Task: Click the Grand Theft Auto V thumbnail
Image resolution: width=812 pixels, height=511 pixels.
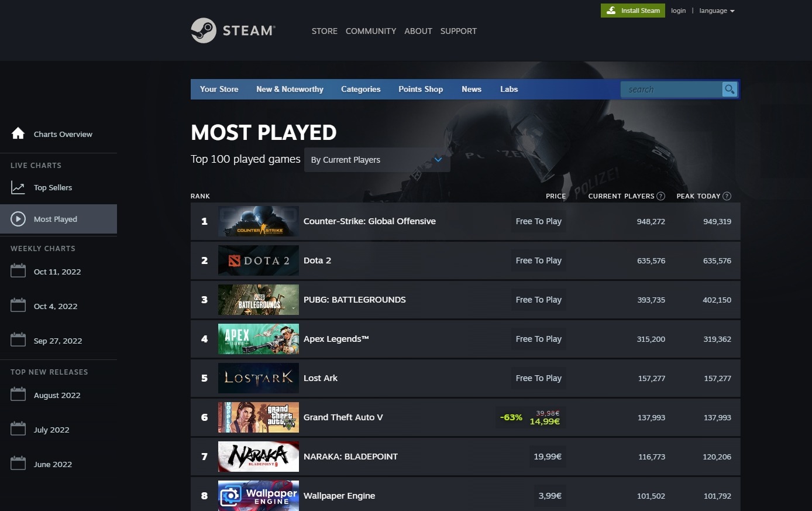Action: point(258,417)
